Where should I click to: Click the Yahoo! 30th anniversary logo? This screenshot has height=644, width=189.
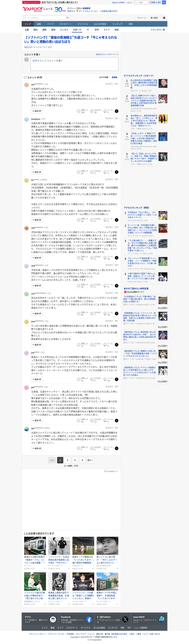pyautogui.click(x=60, y=10)
